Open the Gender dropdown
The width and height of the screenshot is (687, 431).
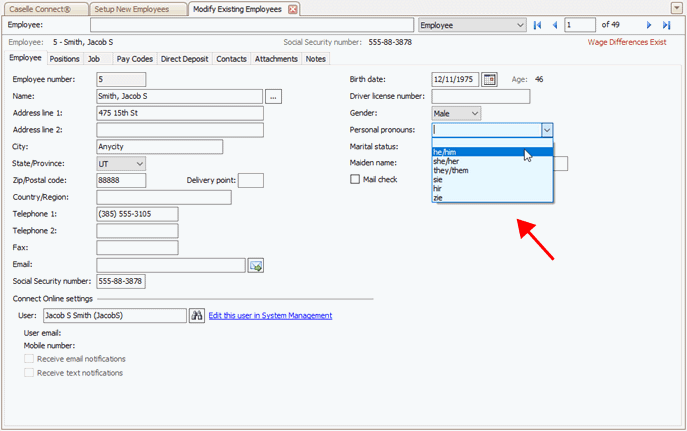pos(474,114)
